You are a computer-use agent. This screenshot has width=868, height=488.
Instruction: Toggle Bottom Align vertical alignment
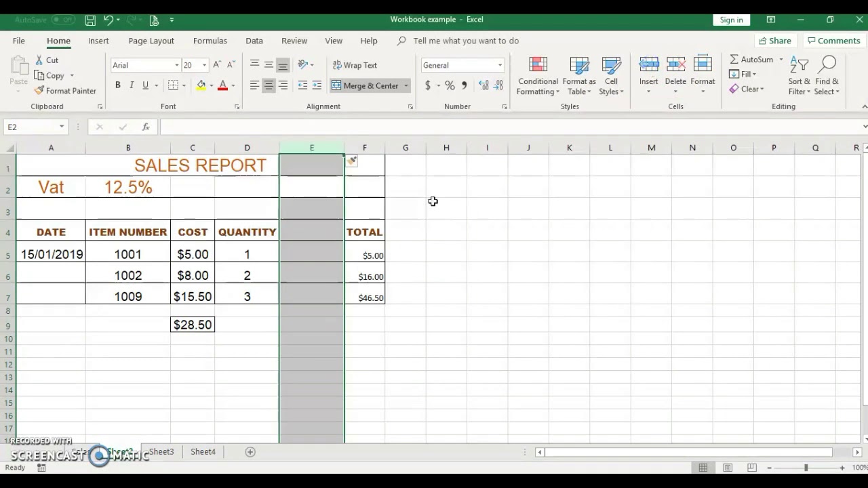pyautogui.click(x=283, y=65)
